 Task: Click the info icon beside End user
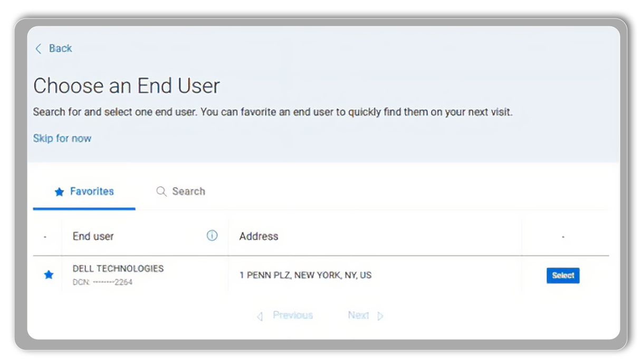click(212, 236)
